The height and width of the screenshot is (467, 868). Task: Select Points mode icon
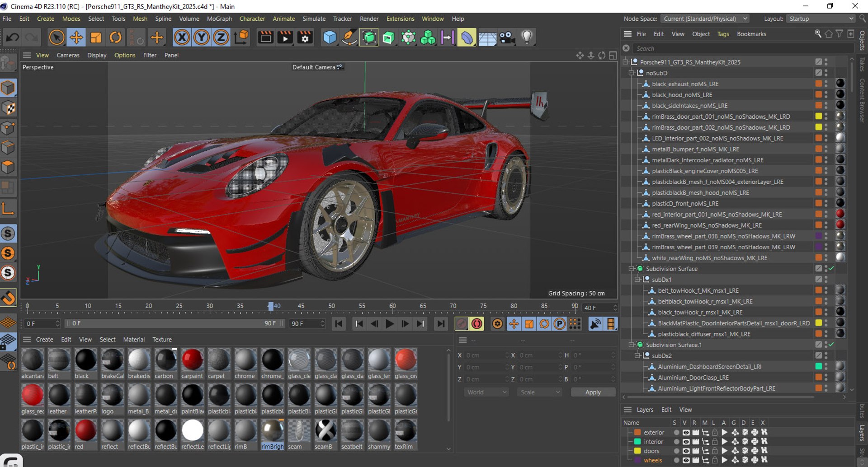click(x=8, y=128)
